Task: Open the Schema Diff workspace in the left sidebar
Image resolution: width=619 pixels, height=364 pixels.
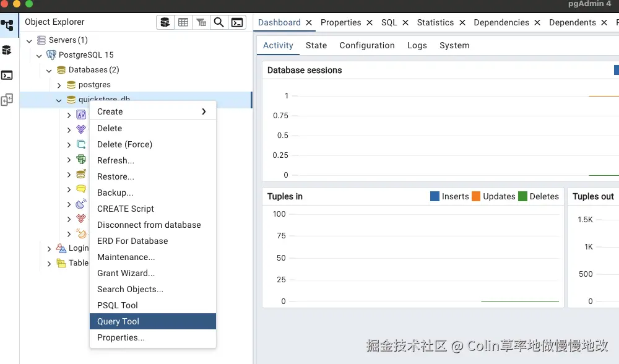Action: click(7, 100)
